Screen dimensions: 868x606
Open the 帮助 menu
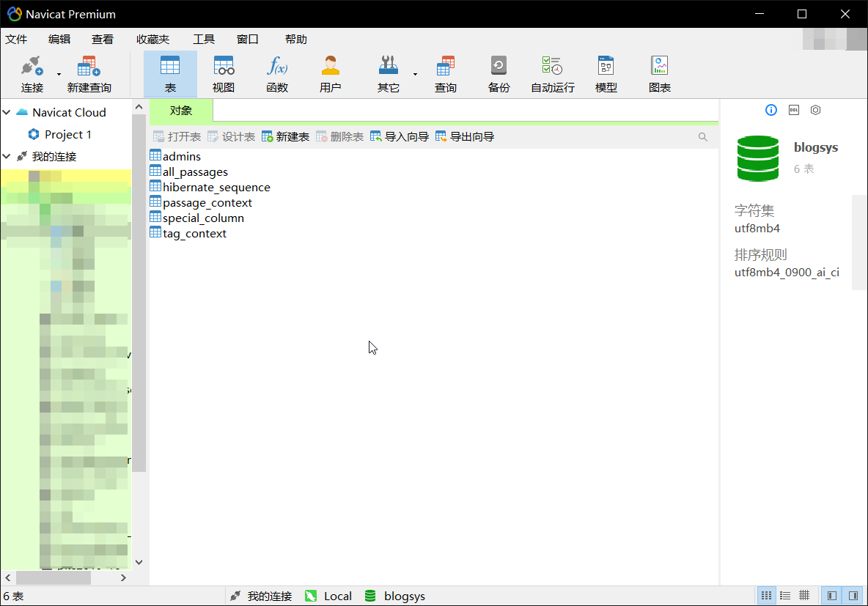pos(296,40)
